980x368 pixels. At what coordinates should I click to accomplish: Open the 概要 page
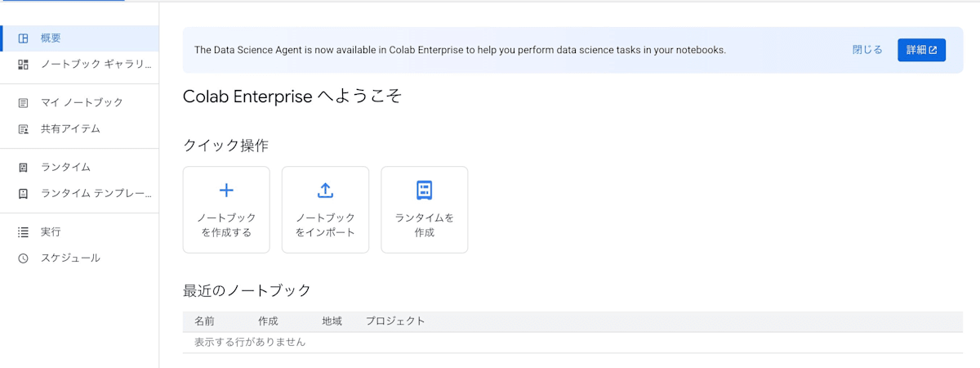79,38
